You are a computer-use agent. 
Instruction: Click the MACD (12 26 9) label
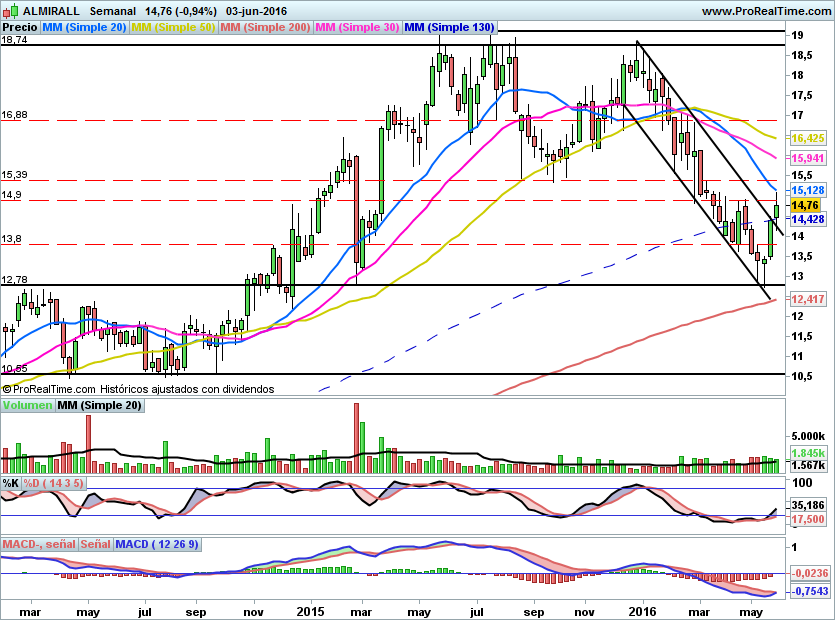click(x=157, y=544)
